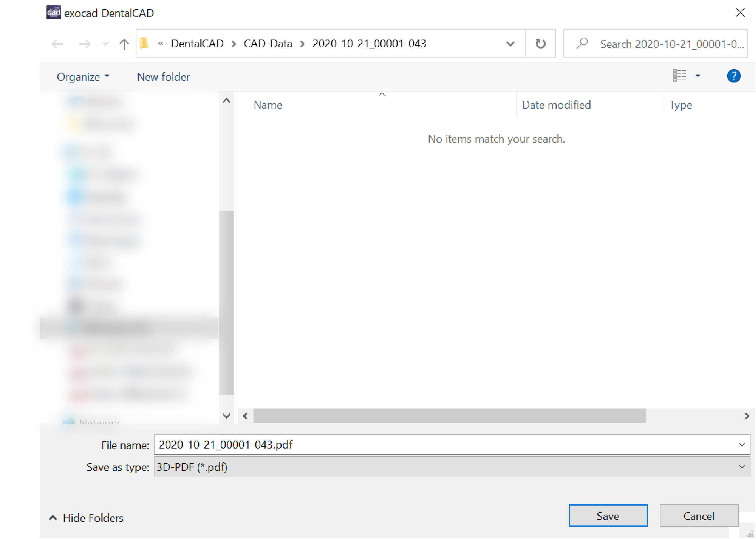756x539 pixels.
Task: Close the exocad DentalCAD dialog
Action: click(740, 13)
